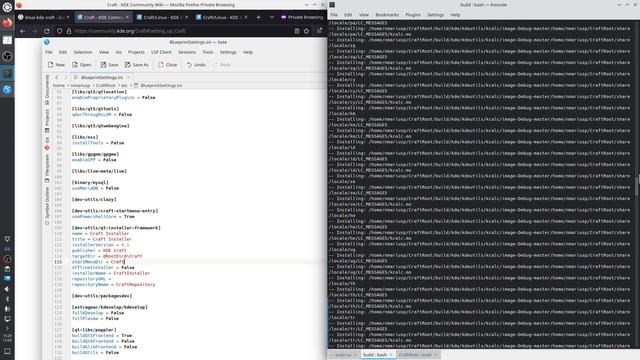Close the BlueprintSettings.ini tab in Kate
The image size is (640, 360).
pyautogui.click(x=128, y=77)
